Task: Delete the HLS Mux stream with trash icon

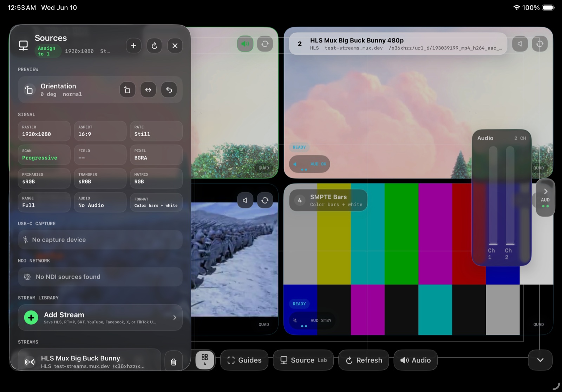Action: (174, 361)
